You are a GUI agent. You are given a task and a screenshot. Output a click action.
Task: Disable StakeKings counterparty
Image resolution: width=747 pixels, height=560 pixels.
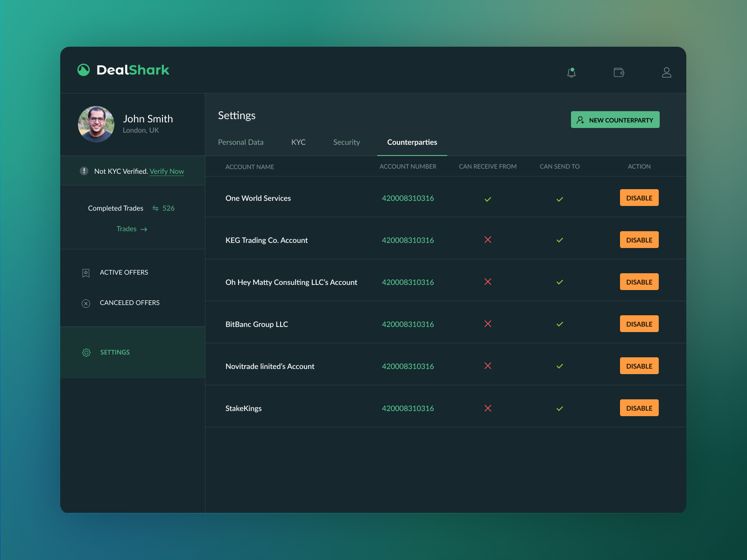point(639,408)
